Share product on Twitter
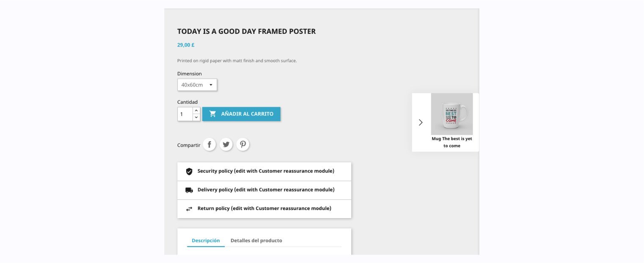 (226, 145)
